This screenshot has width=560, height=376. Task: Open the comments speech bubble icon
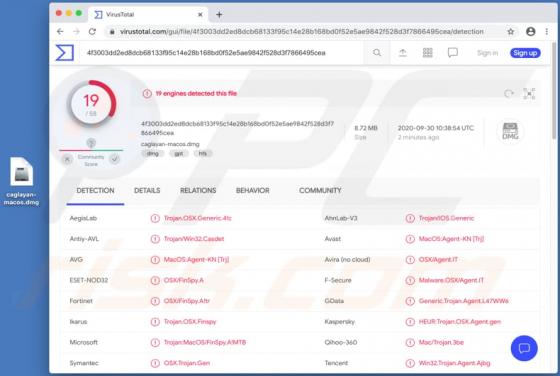coord(452,52)
